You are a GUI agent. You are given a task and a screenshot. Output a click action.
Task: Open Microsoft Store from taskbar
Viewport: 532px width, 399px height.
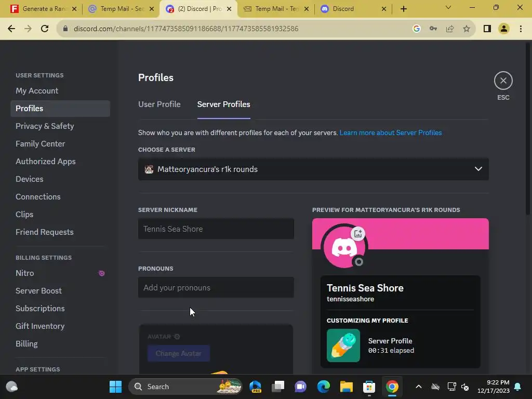point(369,387)
